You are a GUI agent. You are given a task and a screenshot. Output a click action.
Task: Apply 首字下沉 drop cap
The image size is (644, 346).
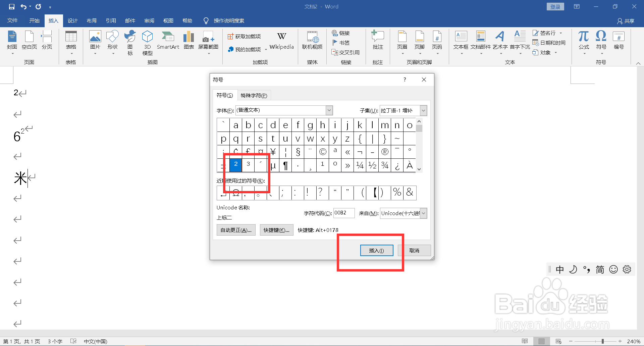(520, 42)
